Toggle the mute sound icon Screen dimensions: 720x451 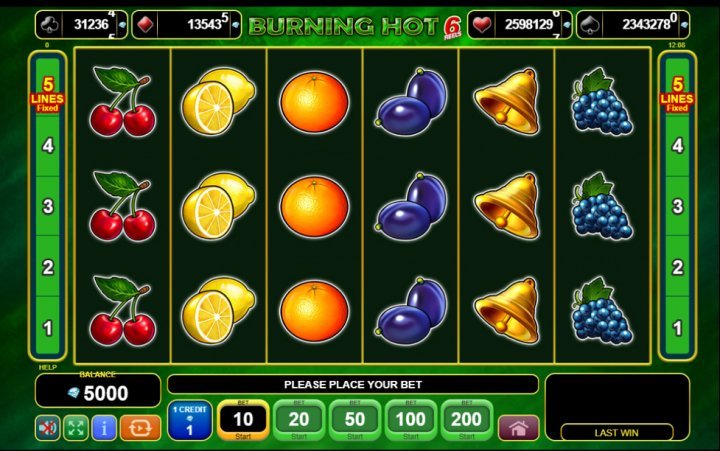coord(47,428)
